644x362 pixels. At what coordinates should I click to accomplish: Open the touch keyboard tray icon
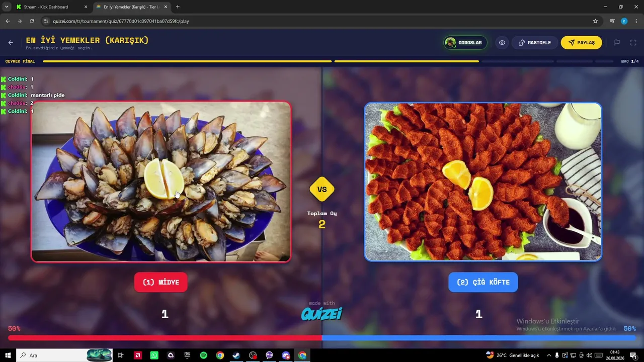tap(599, 355)
